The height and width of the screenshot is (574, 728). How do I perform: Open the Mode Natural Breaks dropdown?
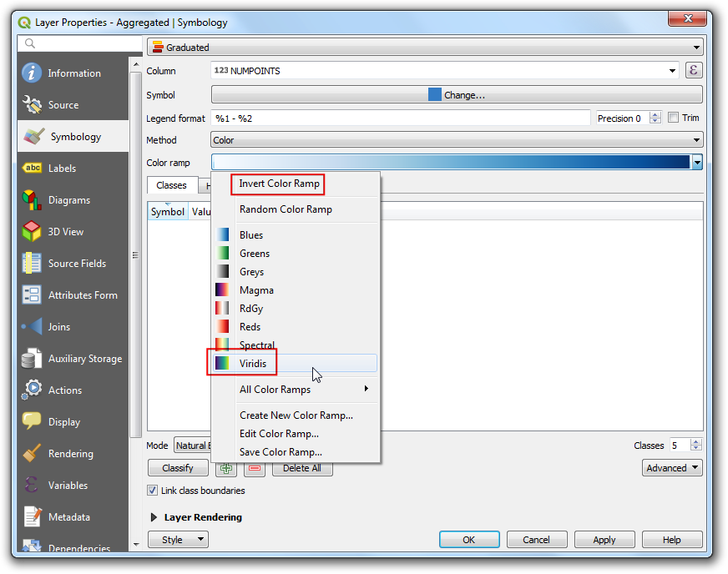point(193,446)
